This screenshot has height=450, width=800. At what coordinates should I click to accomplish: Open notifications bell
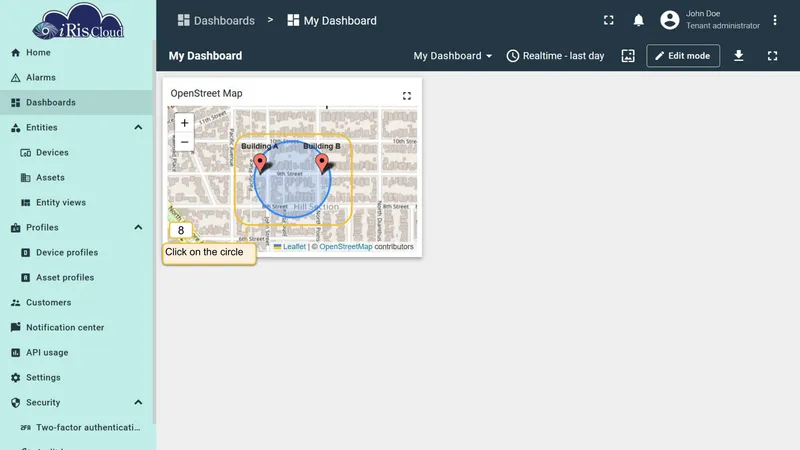tap(638, 20)
